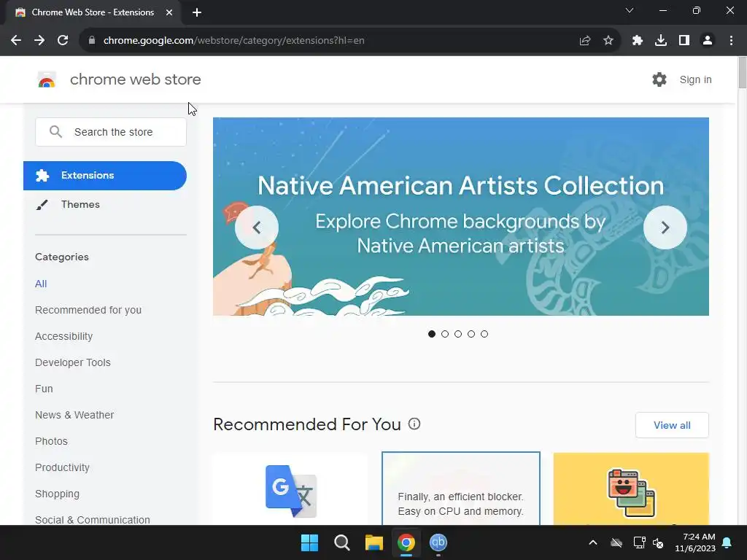This screenshot has height=560, width=747.
Task: Click View all button
Action: click(x=672, y=425)
